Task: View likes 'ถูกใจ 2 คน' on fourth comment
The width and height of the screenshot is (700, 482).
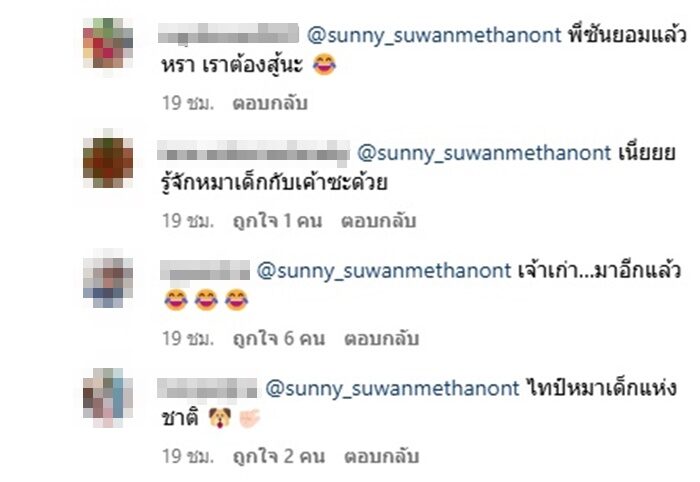Action: [279, 457]
